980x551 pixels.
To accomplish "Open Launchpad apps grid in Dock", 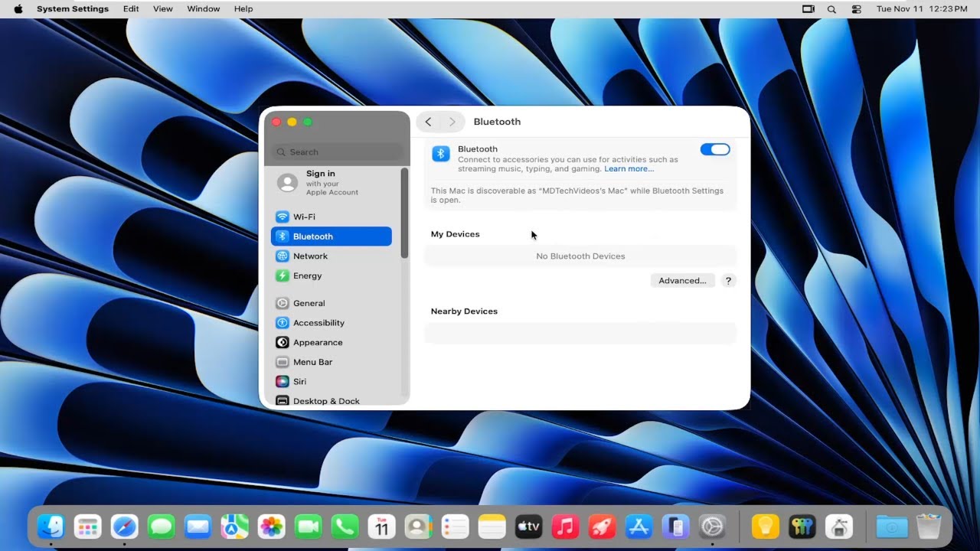I will tap(88, 527).
